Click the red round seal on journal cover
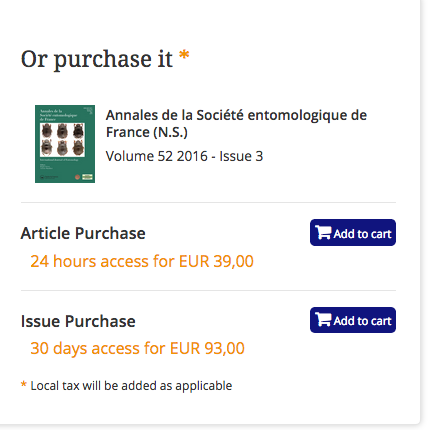Viewport: 430px width, 430px height. [77, 177]
